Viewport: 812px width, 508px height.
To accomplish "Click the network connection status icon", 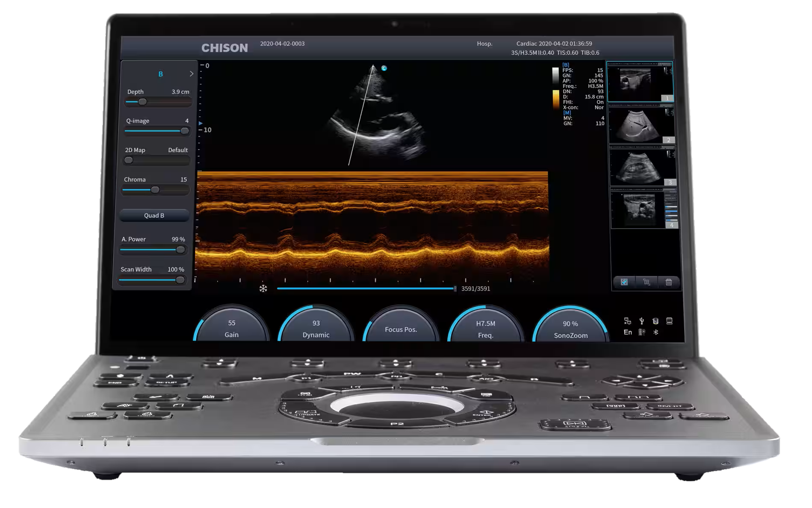I will (628, 321).
